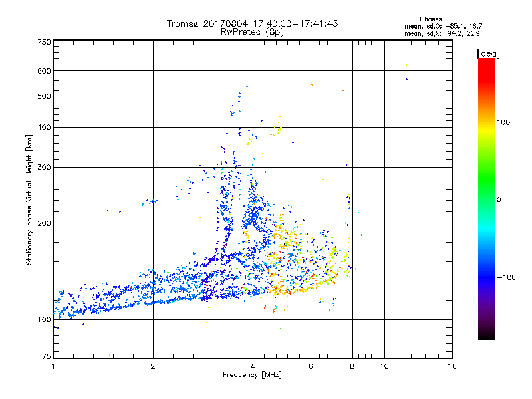Click the black bottom of the phase colorbar

pos(487,334)
